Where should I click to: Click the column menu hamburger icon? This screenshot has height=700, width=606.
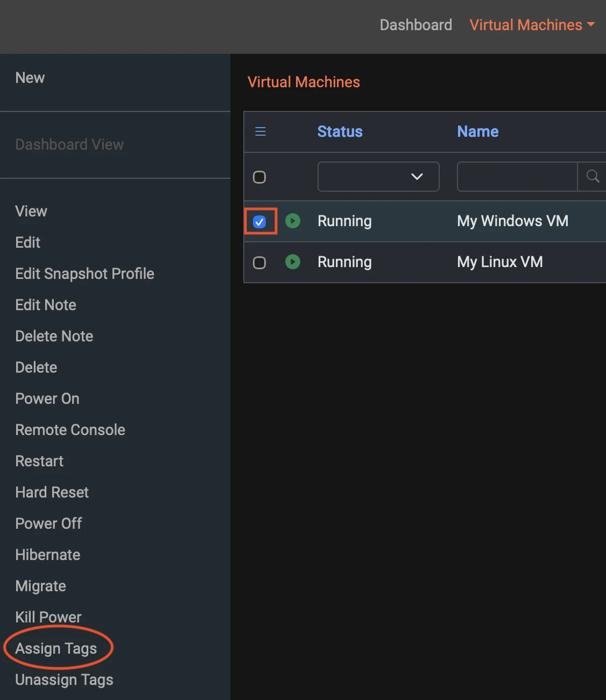click(260, 131)
